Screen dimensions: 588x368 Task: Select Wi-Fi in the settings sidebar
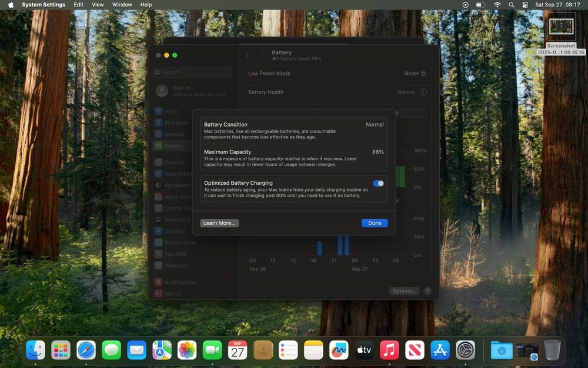click(x=171, y=111)
